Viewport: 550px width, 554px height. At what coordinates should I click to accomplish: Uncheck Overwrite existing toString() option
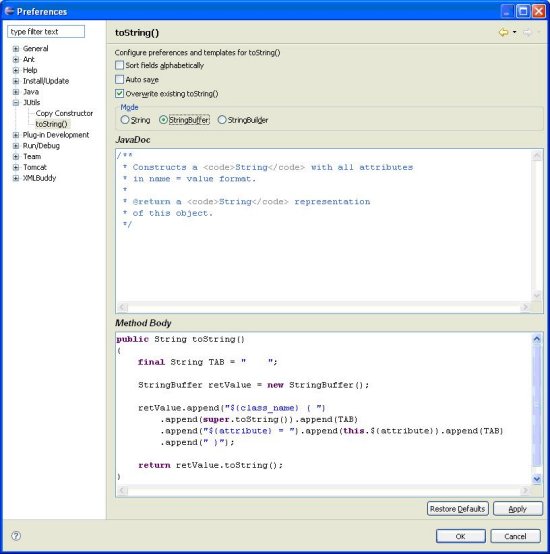pyautogui.click(x=119, y=93)
